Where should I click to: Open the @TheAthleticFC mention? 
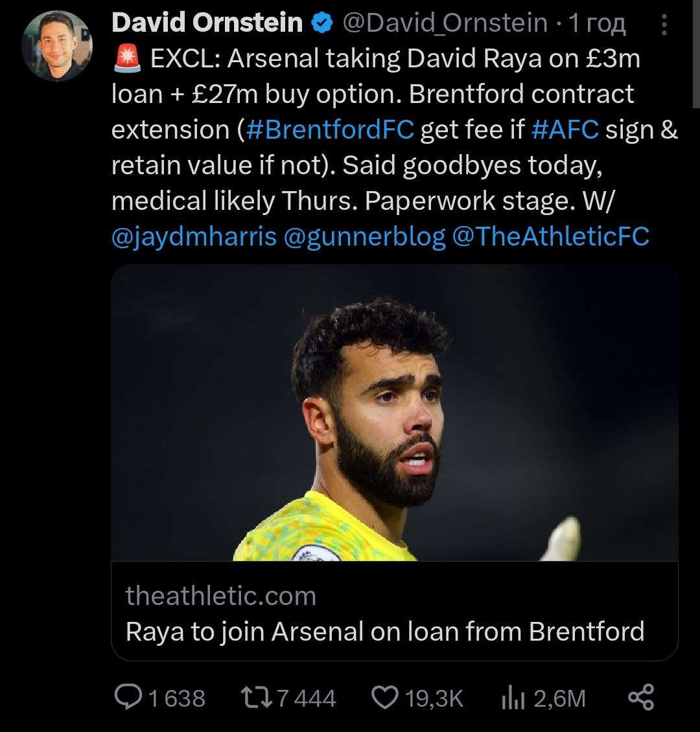(550, 237)
